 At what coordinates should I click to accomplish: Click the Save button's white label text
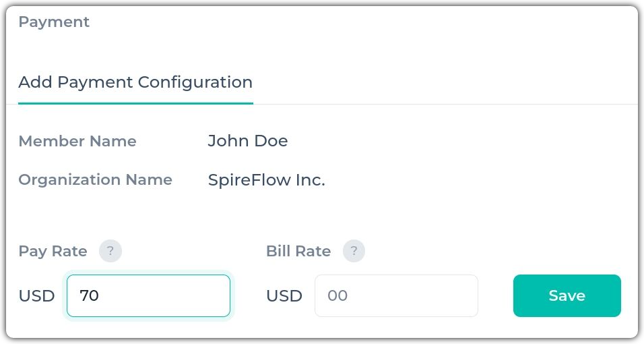[567, 295]
